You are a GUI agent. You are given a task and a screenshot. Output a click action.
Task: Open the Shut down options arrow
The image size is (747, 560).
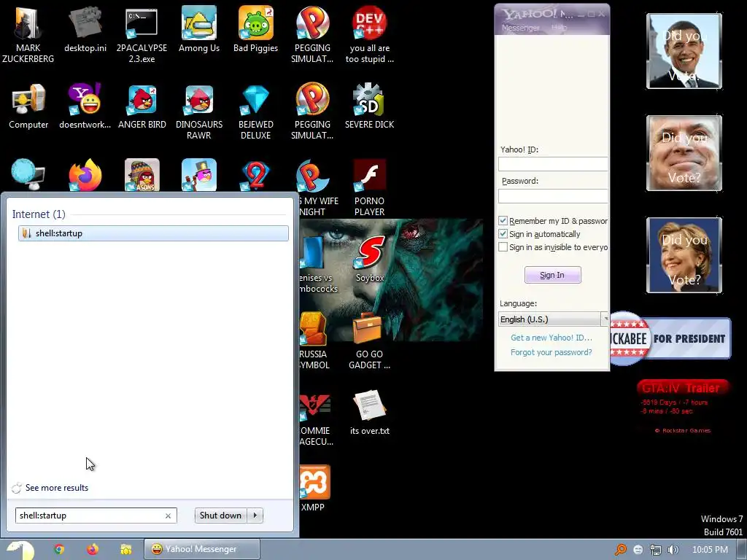[255, 516]
